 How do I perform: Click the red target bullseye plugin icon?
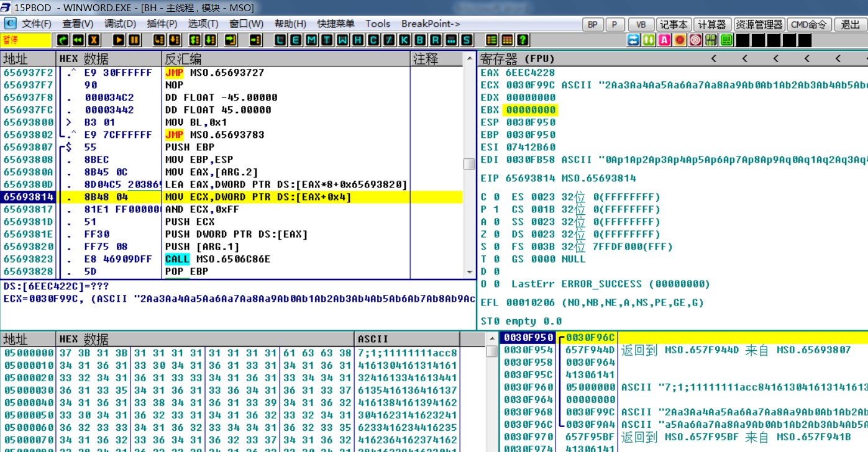(x=695, y=40)
